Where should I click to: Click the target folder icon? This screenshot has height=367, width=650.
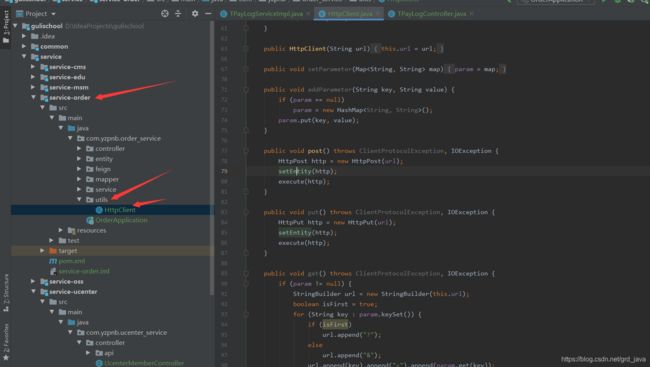tap(53, 251)
